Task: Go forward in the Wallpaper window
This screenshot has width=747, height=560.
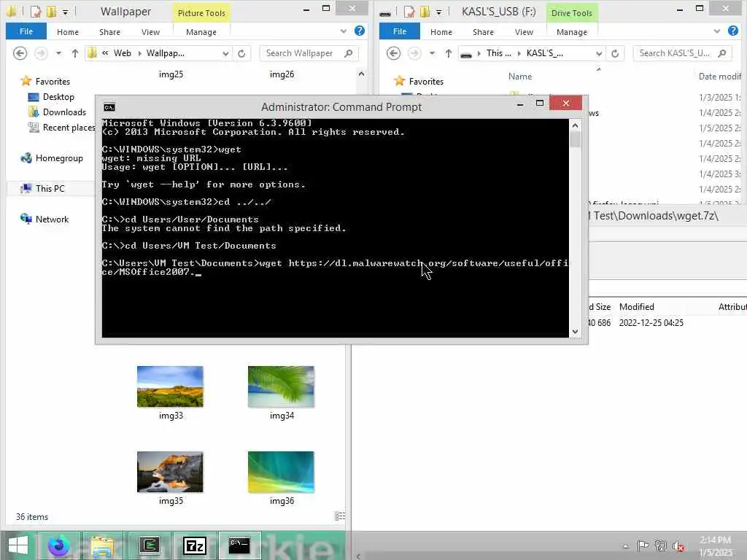Action: click(41, 53)
